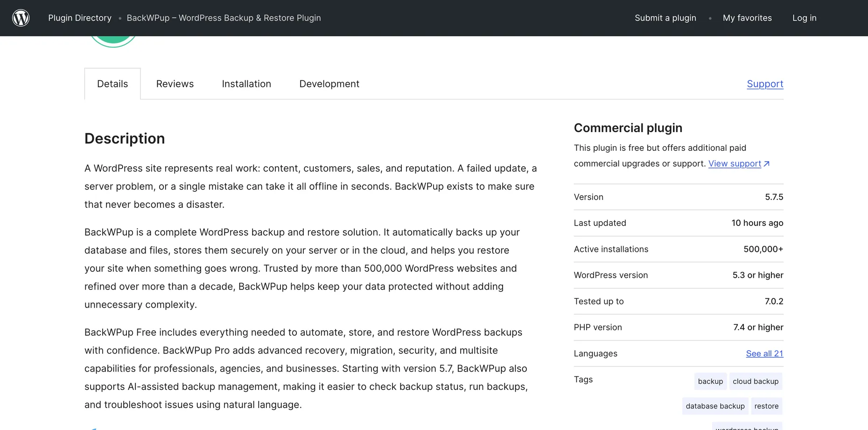Select the restore tag
The image size is (868, 430).
[766, 406]
